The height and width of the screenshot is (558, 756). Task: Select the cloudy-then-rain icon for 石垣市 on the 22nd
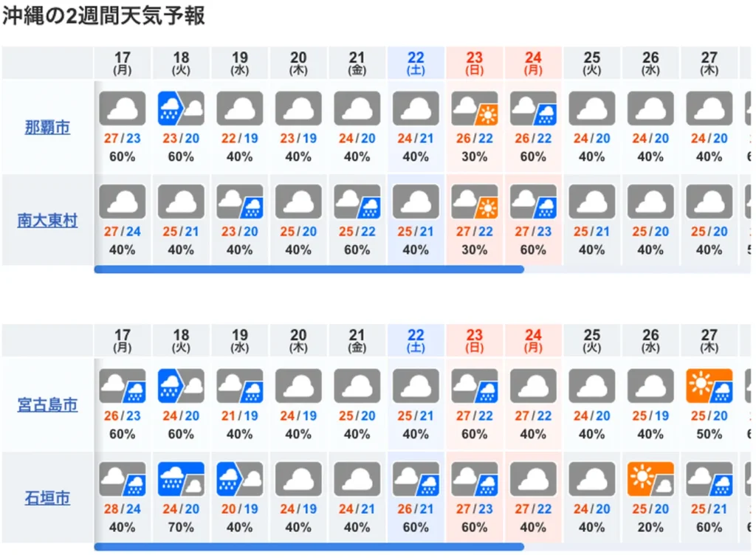coord(416,478)
